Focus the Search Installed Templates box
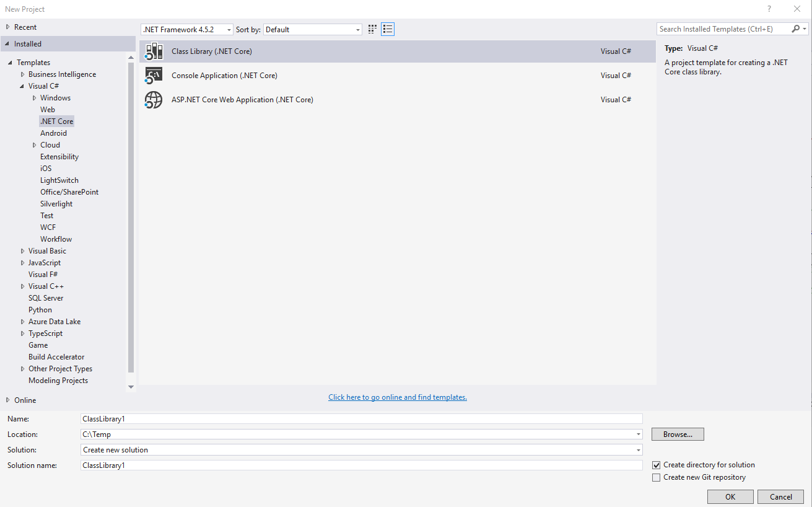 pyautogui.click(x=724, y=29)
